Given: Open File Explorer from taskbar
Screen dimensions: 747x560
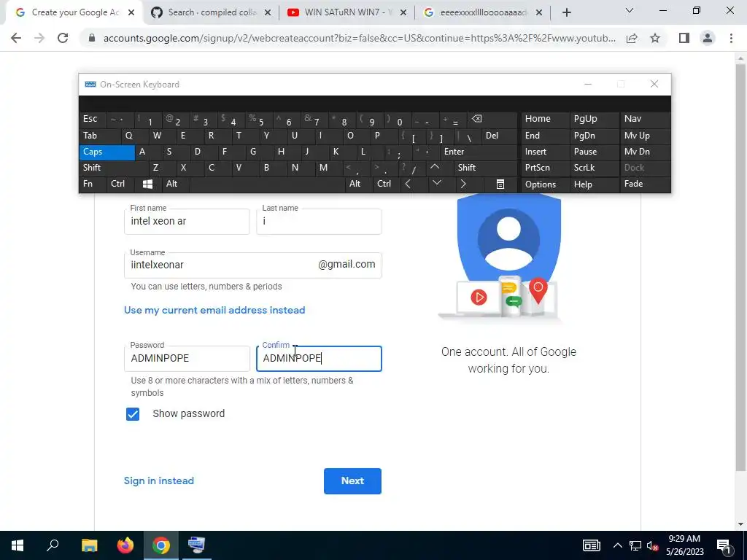Looking at the screenshot, I should [89, 545].
